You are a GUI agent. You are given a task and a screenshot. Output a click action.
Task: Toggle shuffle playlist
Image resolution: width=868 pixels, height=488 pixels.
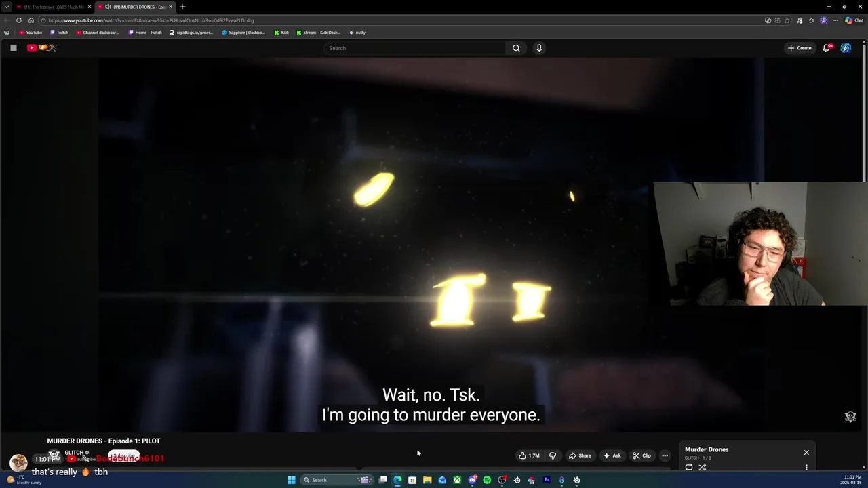click(x=703, y=467)
